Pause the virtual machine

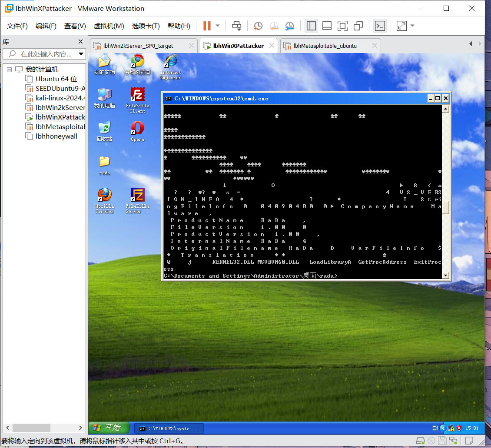[207, 26]
